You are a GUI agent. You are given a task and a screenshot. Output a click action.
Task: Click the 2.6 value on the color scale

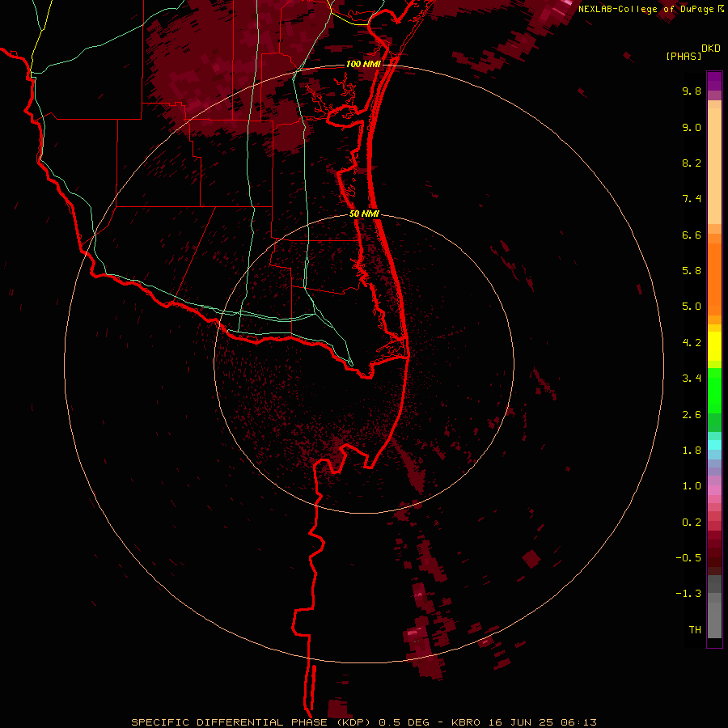pos(692,415)
